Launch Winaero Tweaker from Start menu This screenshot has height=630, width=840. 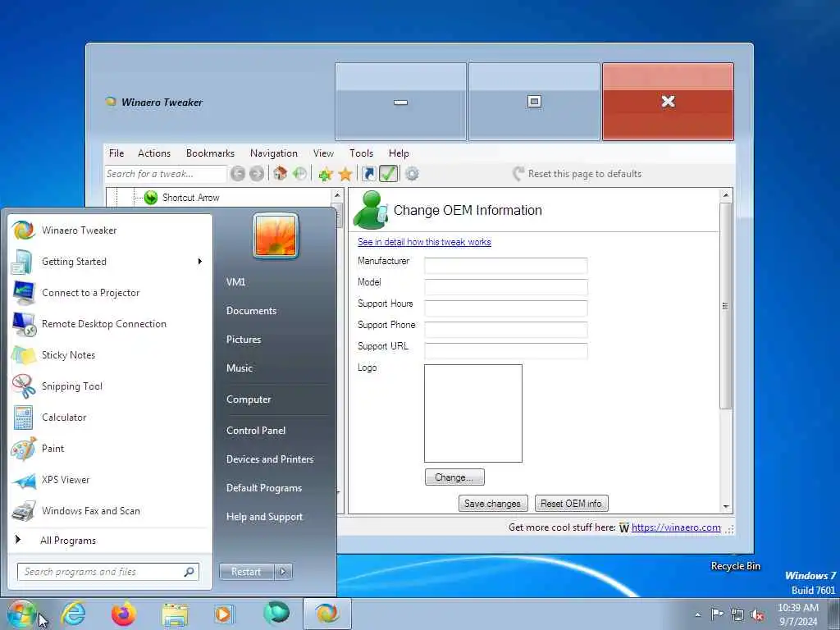110,231
